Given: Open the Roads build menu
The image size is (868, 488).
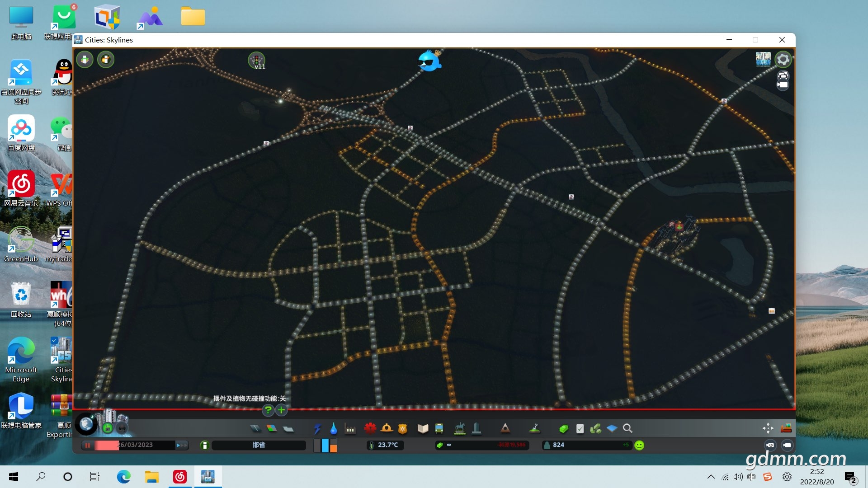Looking at the screenshot, I should (x=255, y=428).
